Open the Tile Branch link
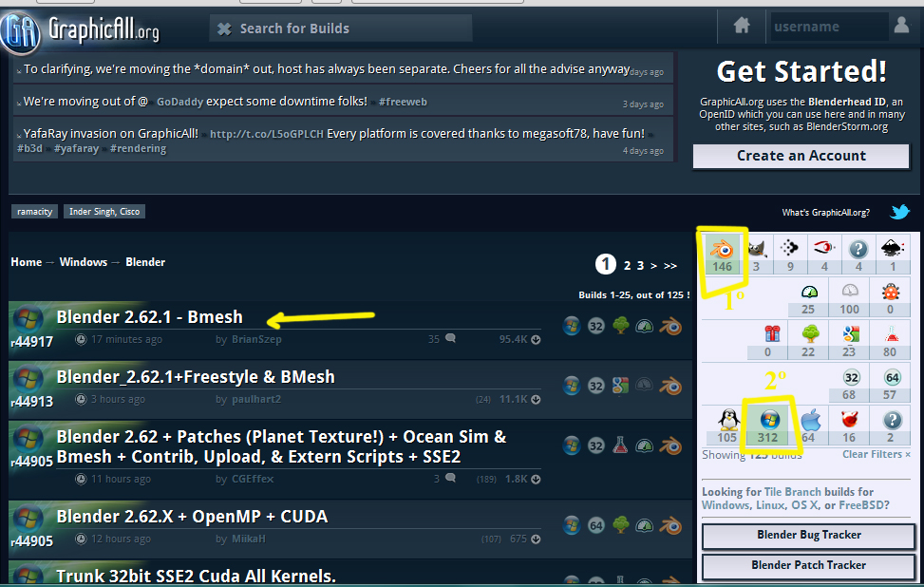The width and height of the screenshot is (924, 587). (x=792, y=491)
